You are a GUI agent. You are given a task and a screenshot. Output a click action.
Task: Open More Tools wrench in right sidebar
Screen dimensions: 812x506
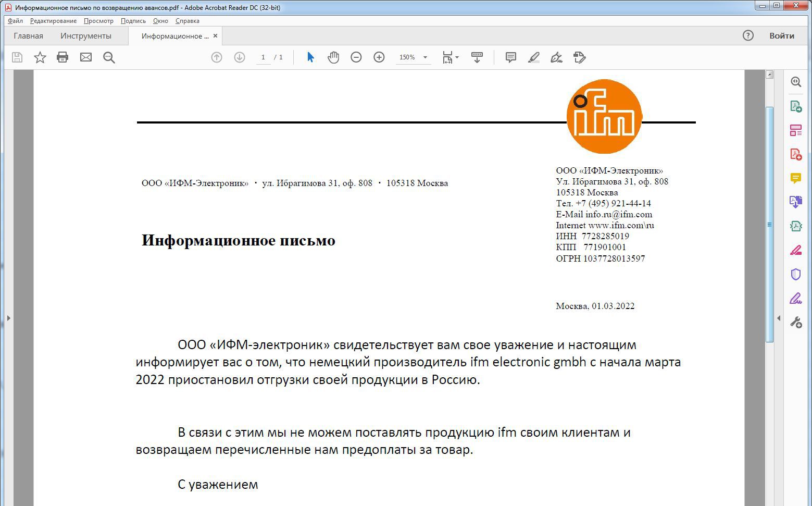point(796,323)
